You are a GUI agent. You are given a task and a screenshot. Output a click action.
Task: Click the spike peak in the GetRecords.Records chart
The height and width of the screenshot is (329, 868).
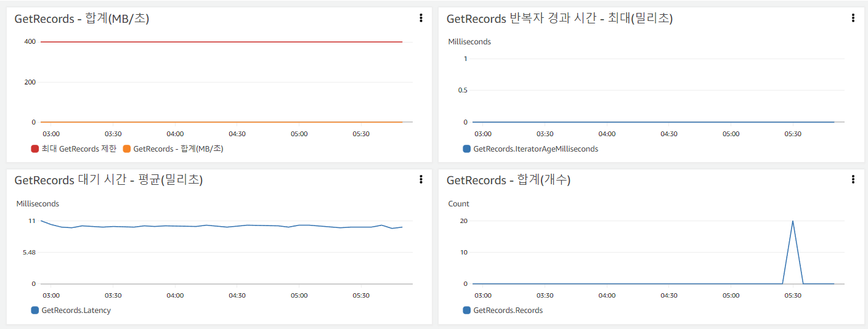(792, 221)
